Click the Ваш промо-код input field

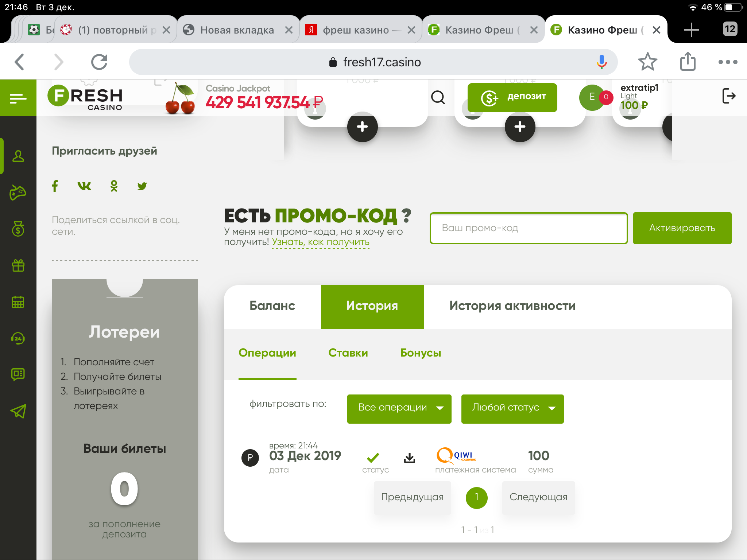pos(528,228)
